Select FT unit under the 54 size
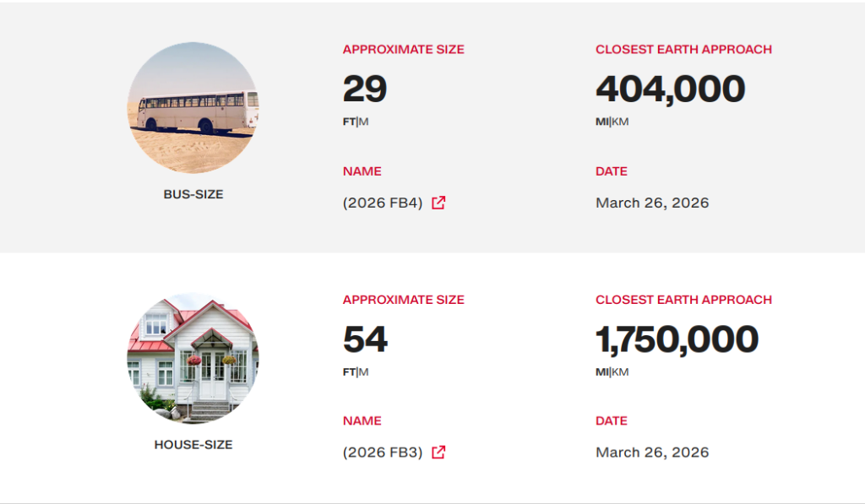 click(349, 372)
